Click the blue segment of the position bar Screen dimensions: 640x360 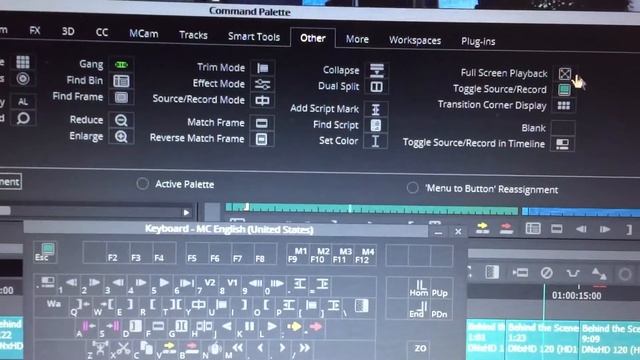(581, 211)
